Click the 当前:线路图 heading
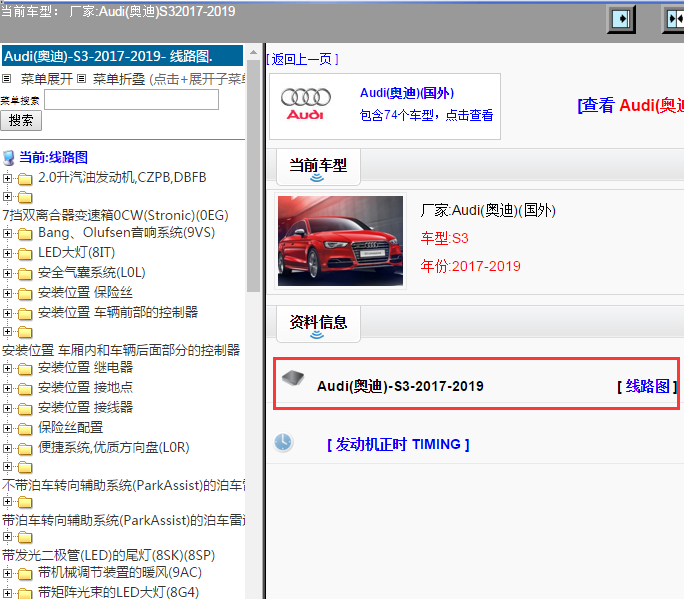This screenshot has height=599, width=684. coord(53,157)
